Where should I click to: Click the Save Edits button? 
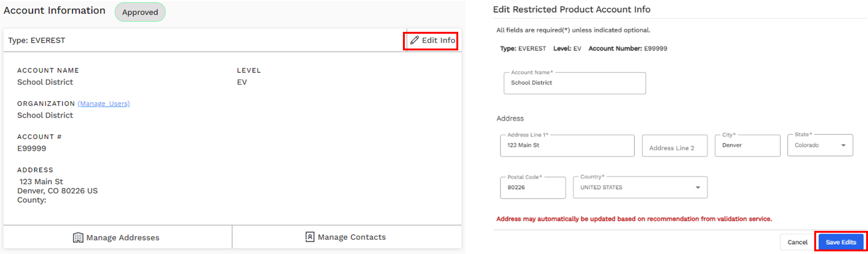pyautogui.click(x=840, y=242)
